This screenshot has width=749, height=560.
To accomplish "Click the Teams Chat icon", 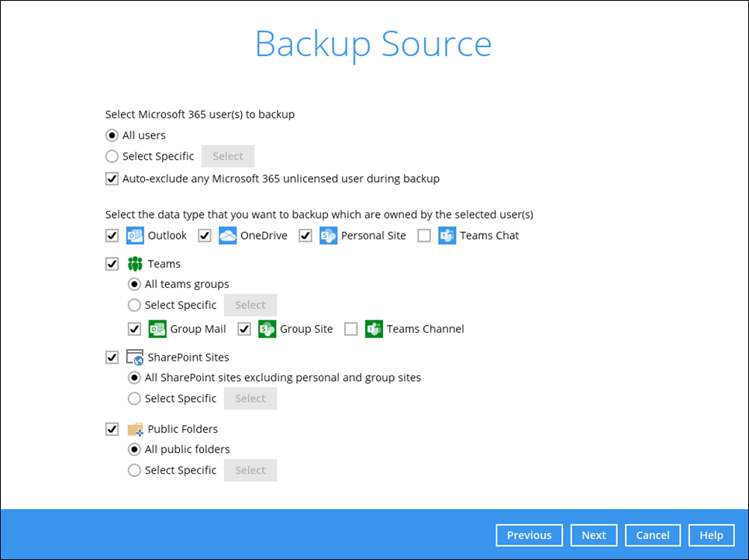I will [447, 236].
